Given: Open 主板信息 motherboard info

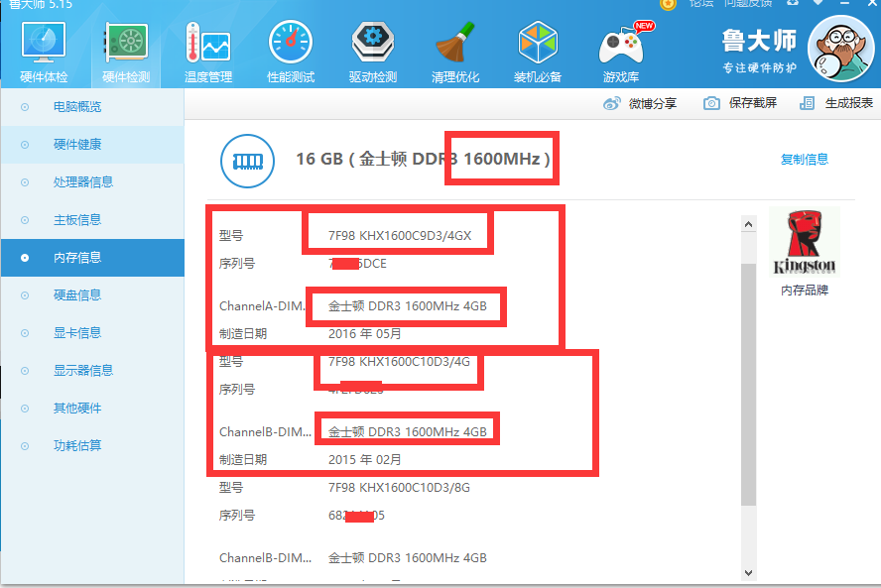Looking at the screenshot, I should (x=92, y=219).
